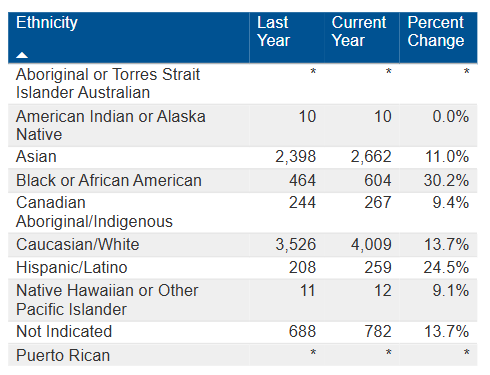Screen dimensions: 490x375
Task: Click the 30.2% percent change cell
Action: (x=446, y=181)
